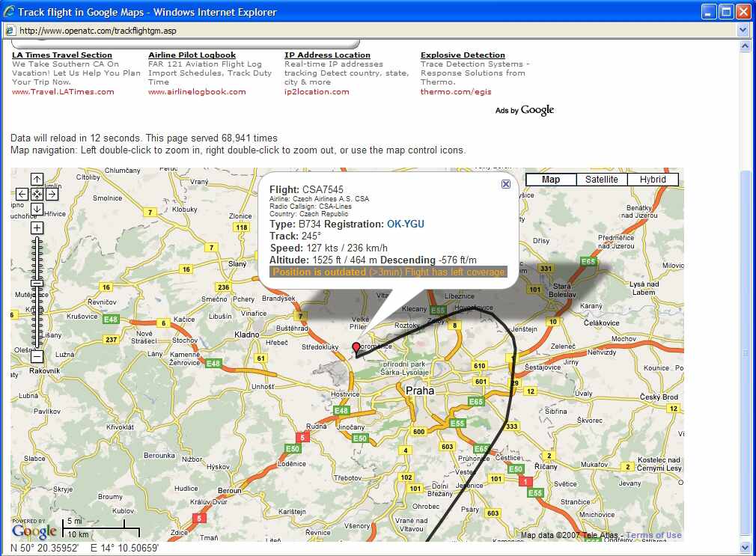Click Ads by Google label
This screenshot has height=556, width=756.
click(x=525, y=110)
